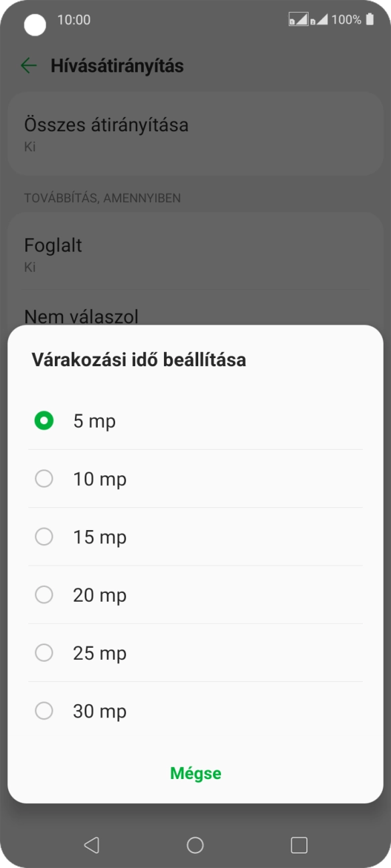Click the back arrow beside Hívásátirányítás
391x868 pixels.
28,66
